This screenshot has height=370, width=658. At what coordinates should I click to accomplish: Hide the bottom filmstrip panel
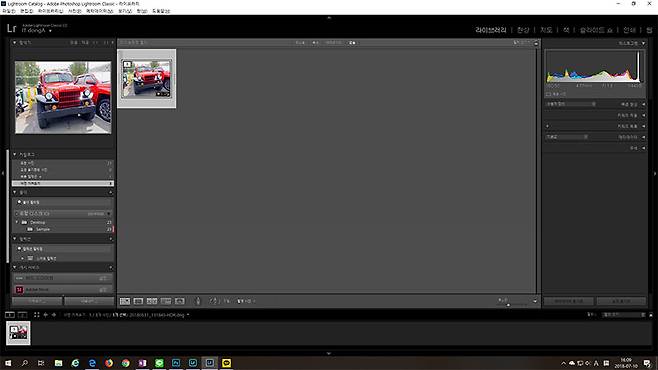point(329,354)
